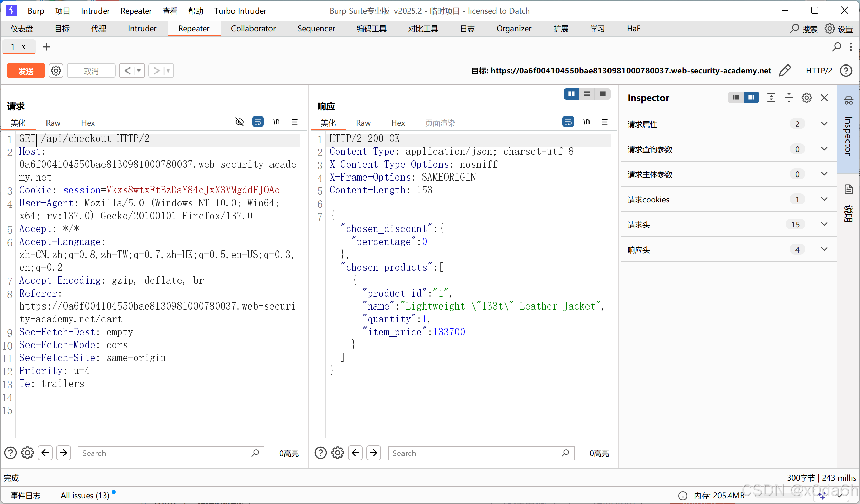Open the Hex tab in response panel
This screenshot has width=860, height=504.
pos(397,123)
